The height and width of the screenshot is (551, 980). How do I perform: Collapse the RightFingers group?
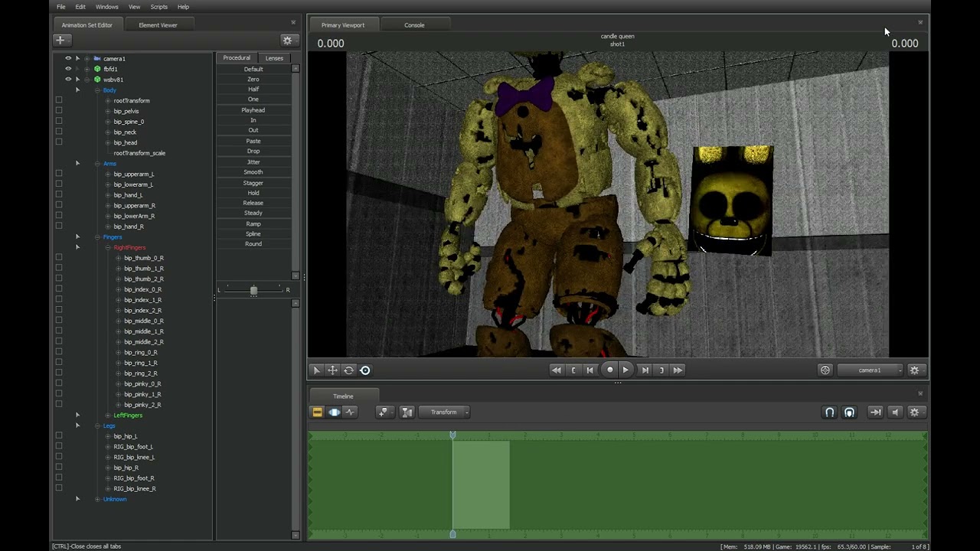pos(108,247)
